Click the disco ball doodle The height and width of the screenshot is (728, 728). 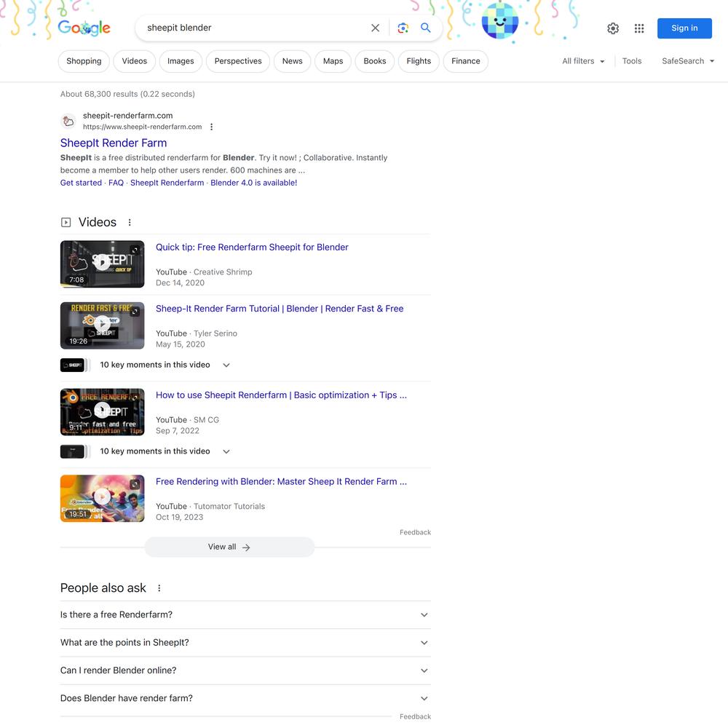point(499,21)
